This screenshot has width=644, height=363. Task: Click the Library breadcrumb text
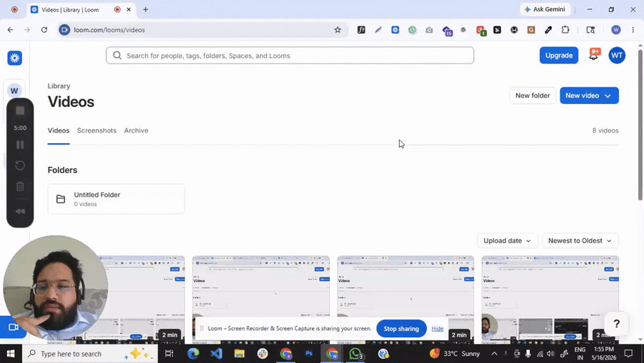point(59,86)
